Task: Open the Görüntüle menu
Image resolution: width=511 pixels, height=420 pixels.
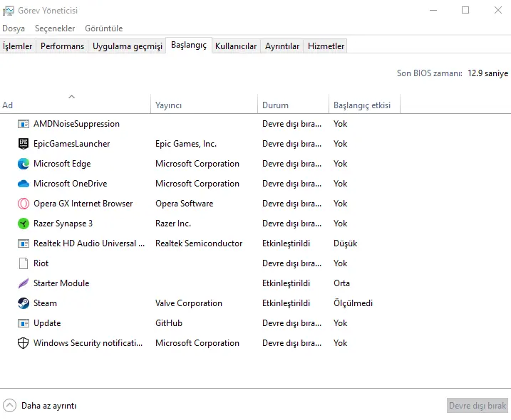Action: click(x=103, y=28)
